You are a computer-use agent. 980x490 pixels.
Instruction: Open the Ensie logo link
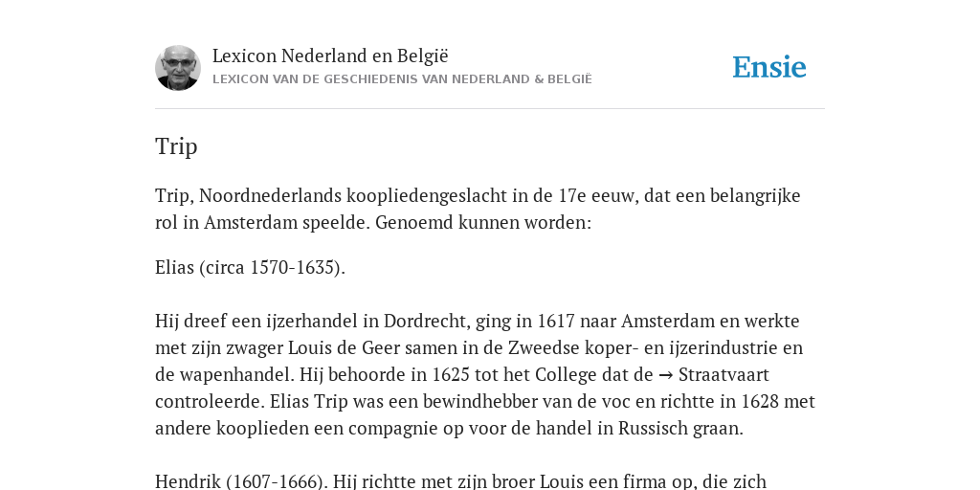(x=769, y=68)
